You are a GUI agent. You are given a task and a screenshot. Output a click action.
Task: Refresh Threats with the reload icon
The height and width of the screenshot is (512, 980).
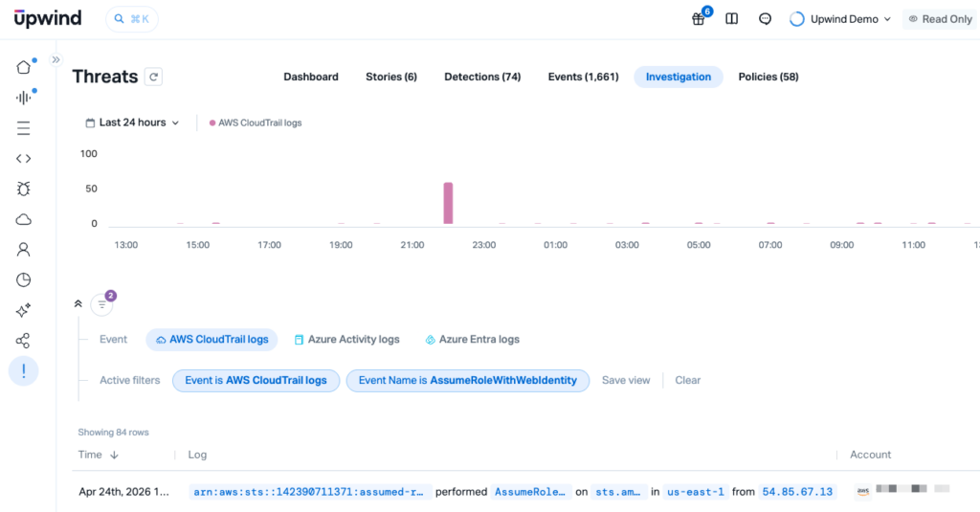pos(153,78)
